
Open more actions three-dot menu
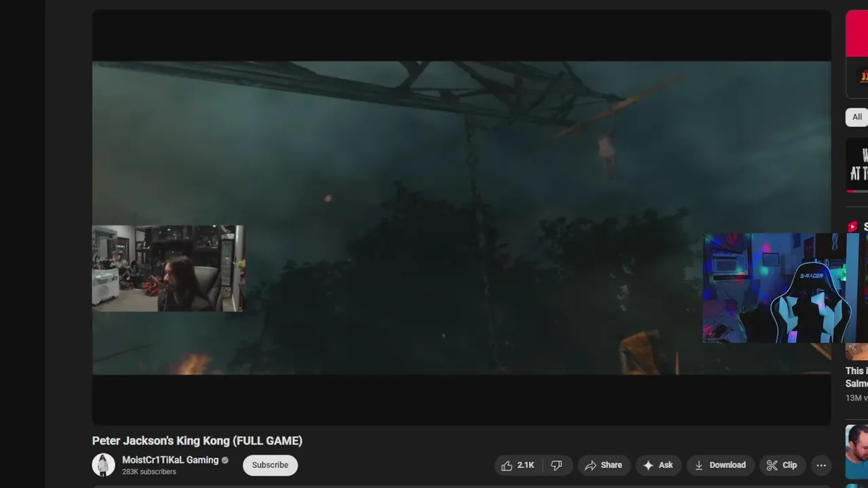tap(821, 465)
